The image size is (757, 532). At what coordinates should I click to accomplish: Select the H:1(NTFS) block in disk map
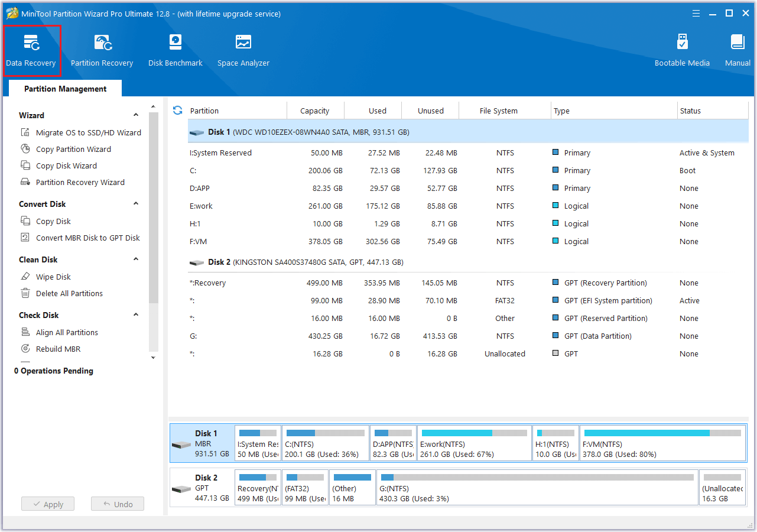click(x=555, y=443)
